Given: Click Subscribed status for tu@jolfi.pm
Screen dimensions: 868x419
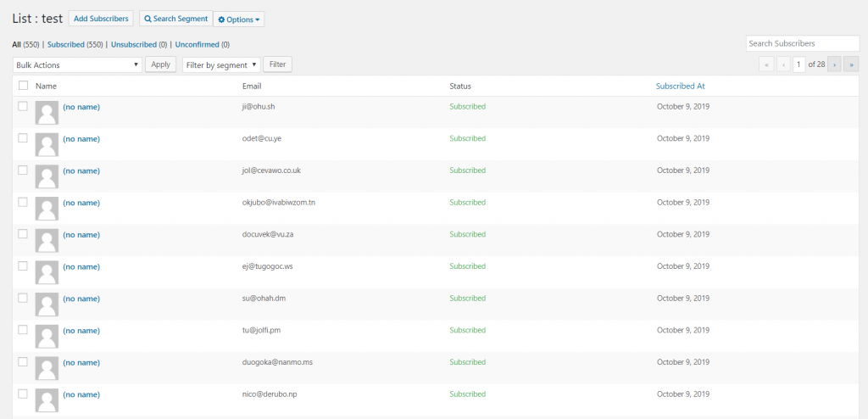Looking at the screenshot, I should tap(468, 330).
